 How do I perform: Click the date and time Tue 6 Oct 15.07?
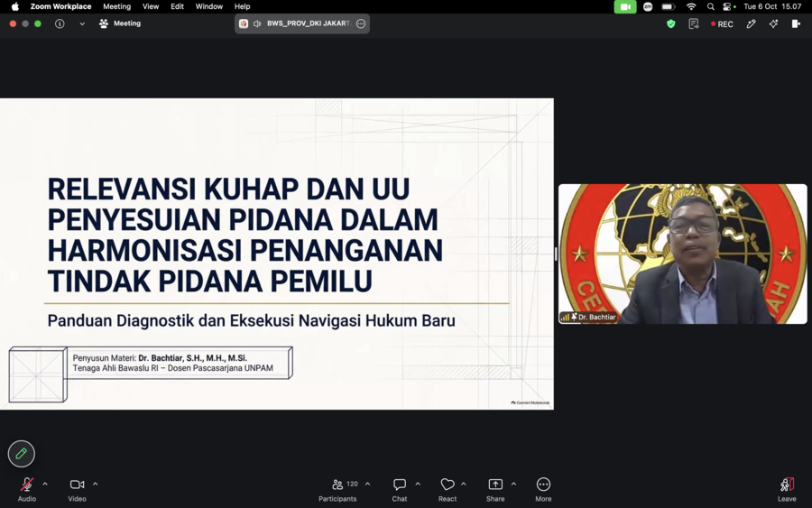pyautogui.click(x=772, y=6)
